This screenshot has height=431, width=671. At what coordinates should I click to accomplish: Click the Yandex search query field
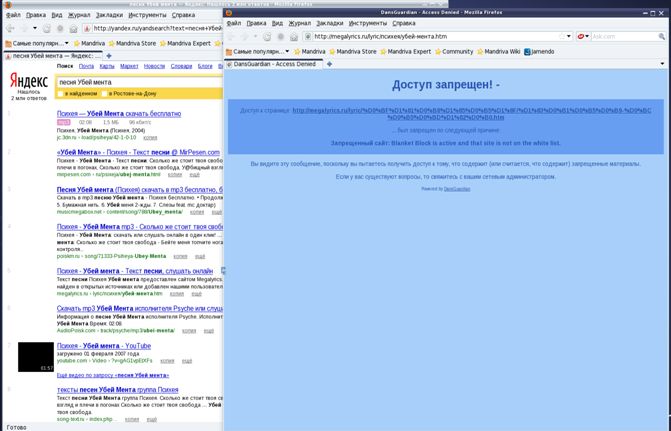pyautogui.click(x=140, y=82)
